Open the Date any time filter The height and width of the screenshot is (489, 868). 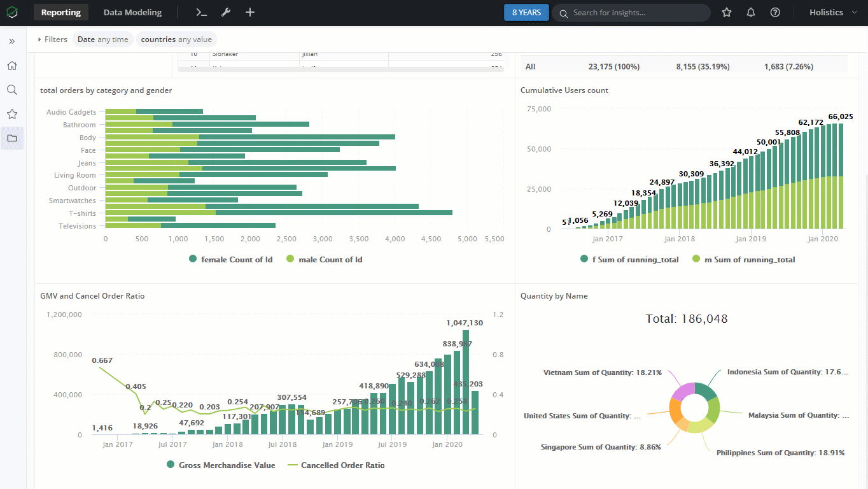point(103,39)
